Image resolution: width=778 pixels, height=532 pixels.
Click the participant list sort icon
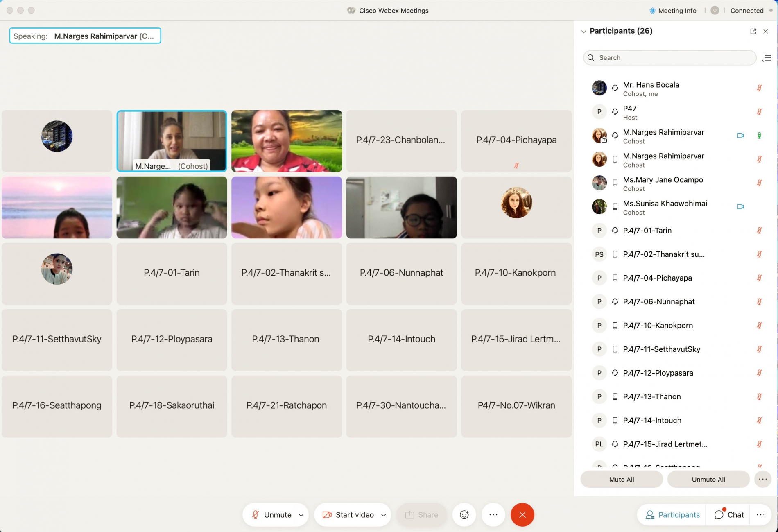(x=767, y=58)
